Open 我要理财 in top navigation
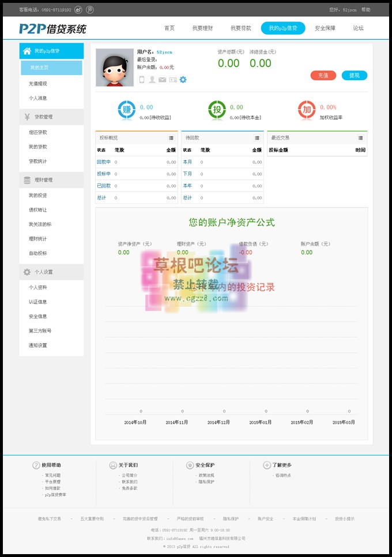 click(202, 28)
